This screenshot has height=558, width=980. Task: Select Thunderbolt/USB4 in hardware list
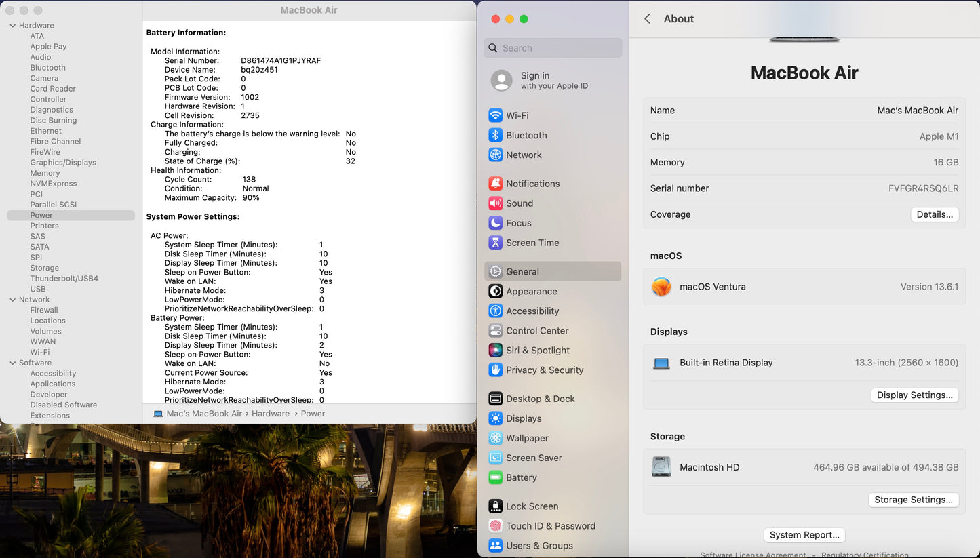[64, 279]
